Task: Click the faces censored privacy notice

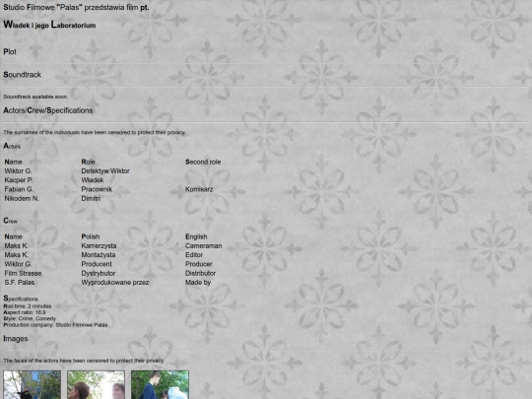Action: click(84, 361)
